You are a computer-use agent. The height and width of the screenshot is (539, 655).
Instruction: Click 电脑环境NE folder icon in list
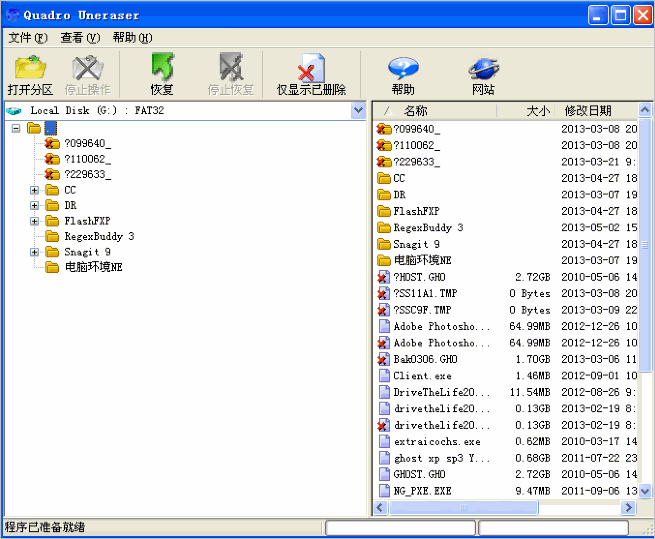coord(383,260)
